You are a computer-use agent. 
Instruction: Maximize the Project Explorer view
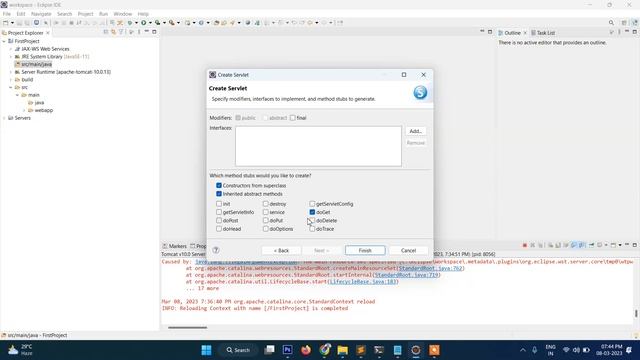[x=154, y=32]
